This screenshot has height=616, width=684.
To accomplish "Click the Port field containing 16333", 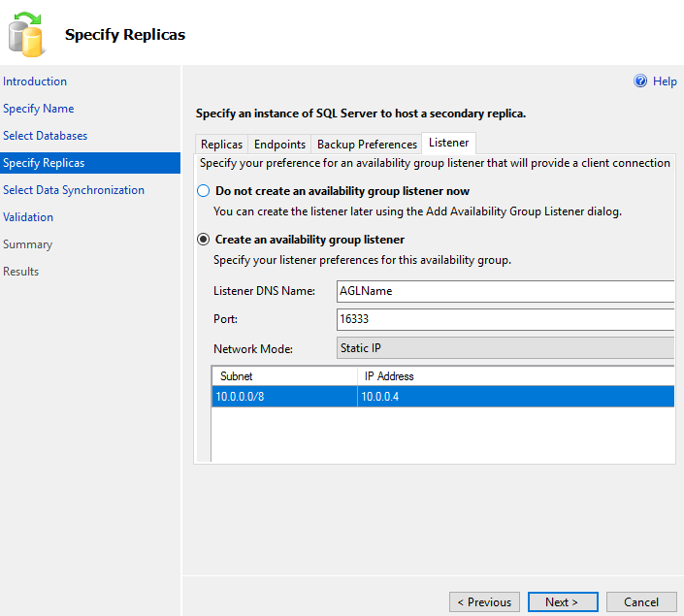I will click(505, 319).
